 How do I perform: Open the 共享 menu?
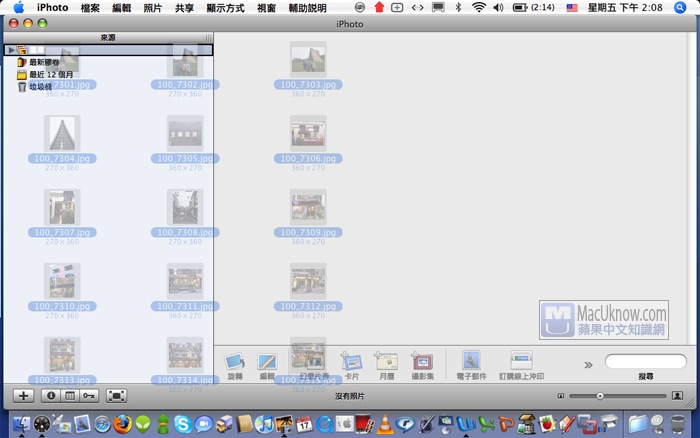(x=184, y=8)
